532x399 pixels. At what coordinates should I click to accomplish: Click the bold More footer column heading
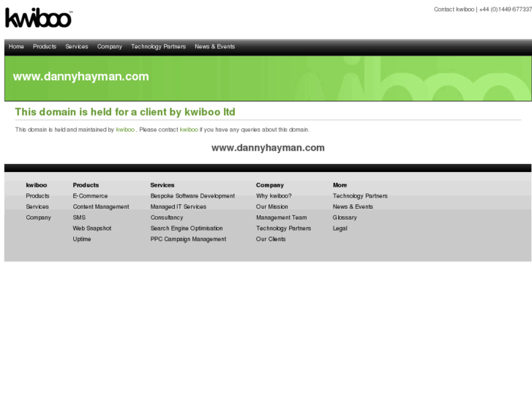click(x=340, y=185)
